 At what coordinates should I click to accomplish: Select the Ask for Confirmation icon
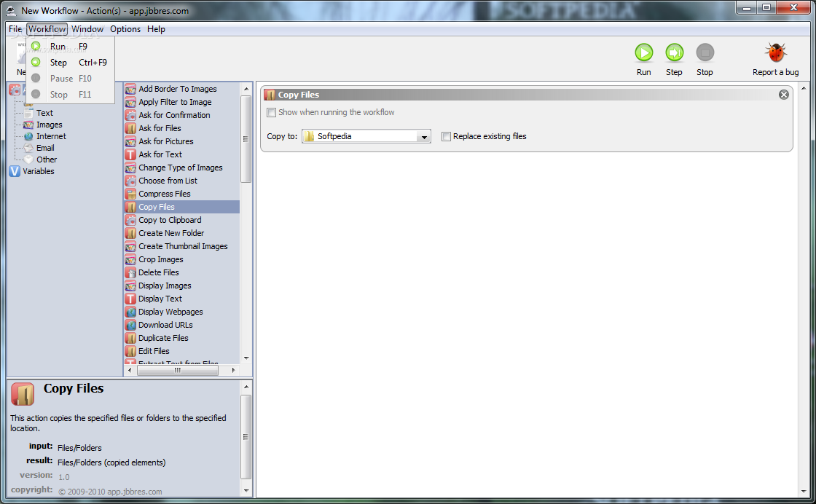coord(130,115)
